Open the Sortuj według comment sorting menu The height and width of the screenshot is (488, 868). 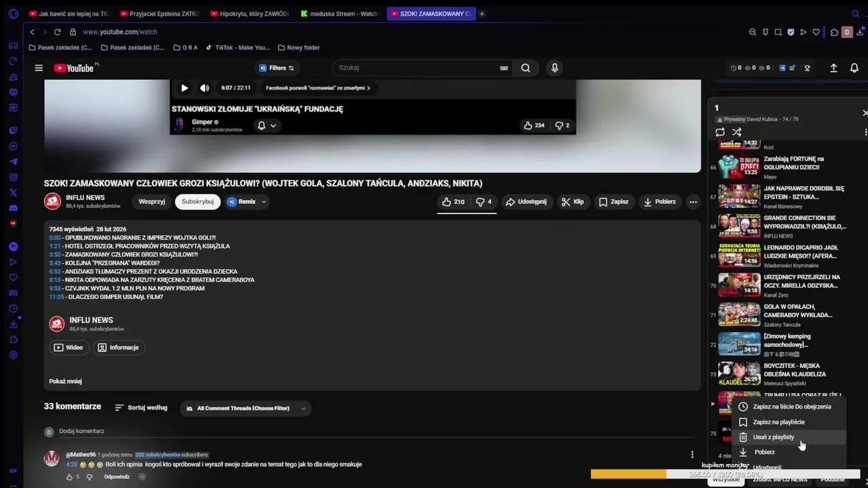(x=141, y=408)
